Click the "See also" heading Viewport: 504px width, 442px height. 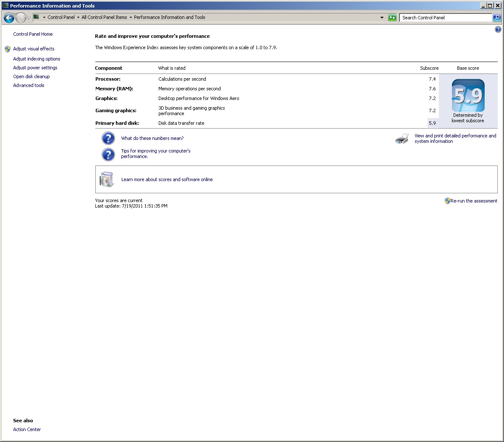tap(23, 421)
